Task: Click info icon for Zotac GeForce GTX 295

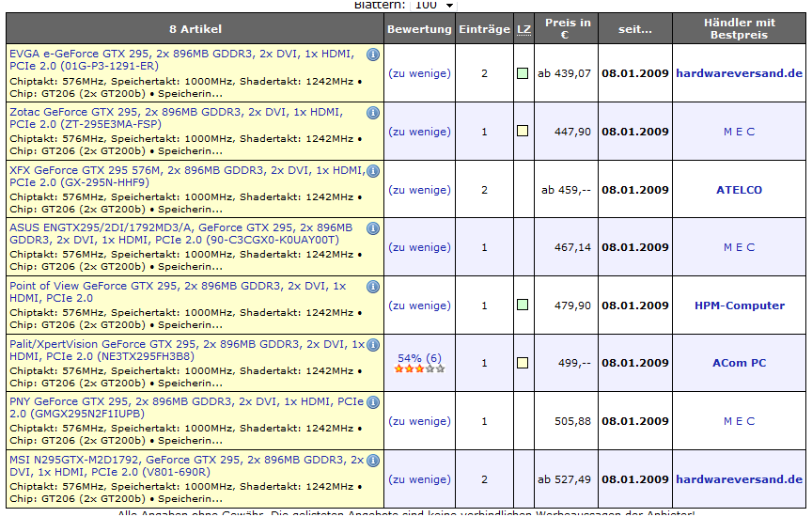Action: click(x=373, y=113)
